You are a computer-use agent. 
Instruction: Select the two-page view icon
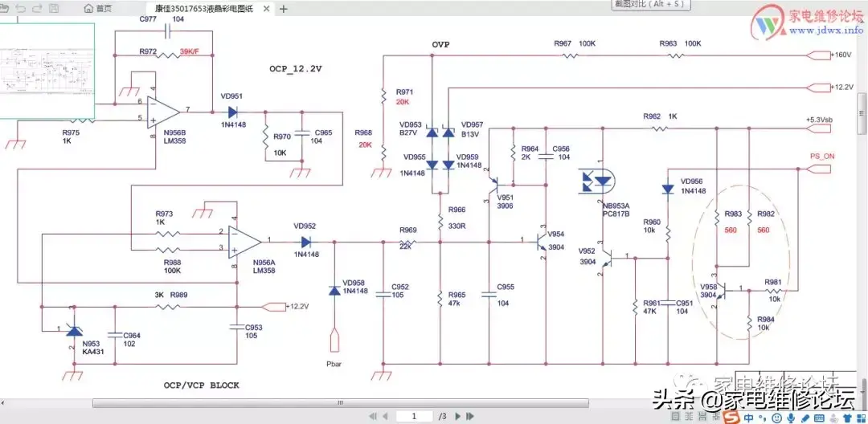click(x=690, y=417)
